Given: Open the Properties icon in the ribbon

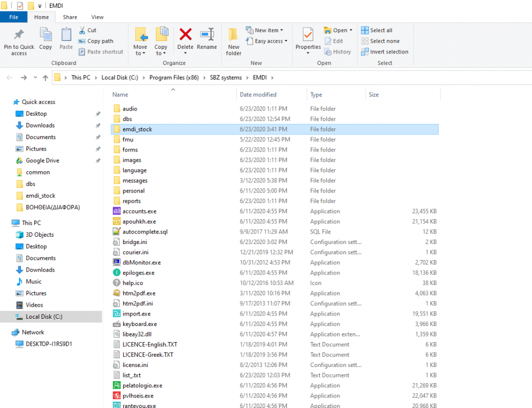Looking at the screenshot, I should (x=308, y=35).
